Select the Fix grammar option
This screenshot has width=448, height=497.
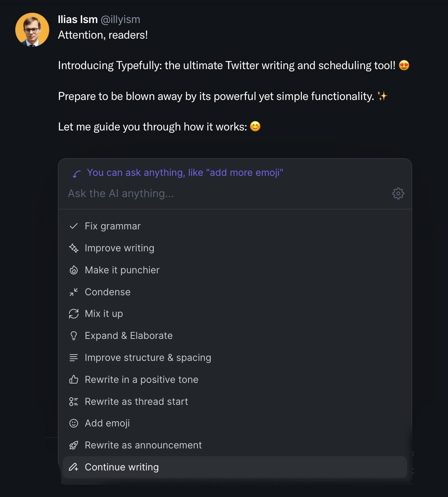[x=112, y=226]
